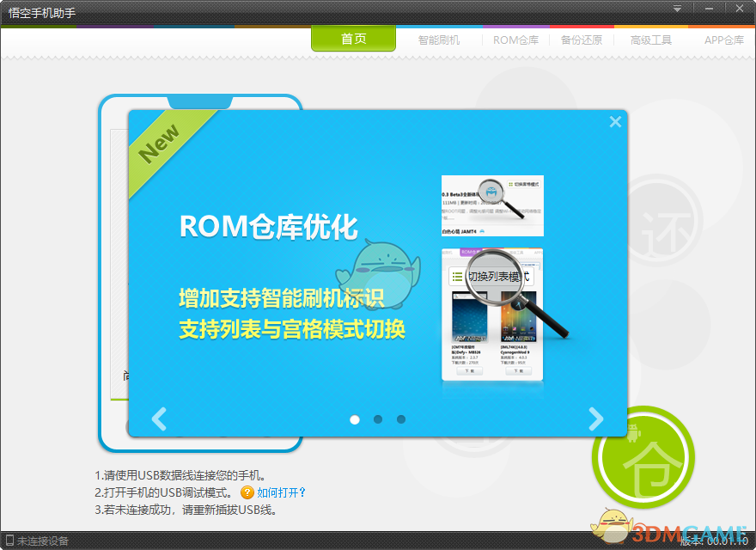Click the ROM仓库优化 headline
Screen dimensions: 756x550
tap(269, 226)
